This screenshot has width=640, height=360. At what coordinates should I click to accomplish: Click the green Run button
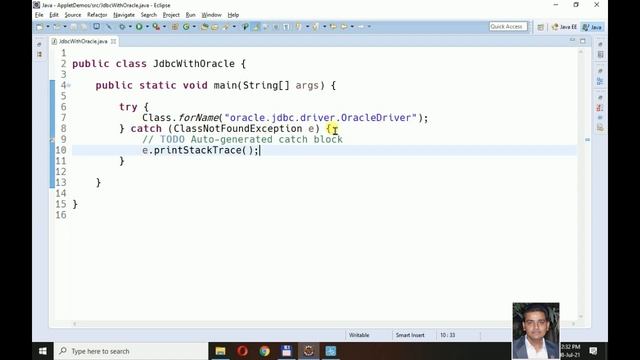pos(139,27)
